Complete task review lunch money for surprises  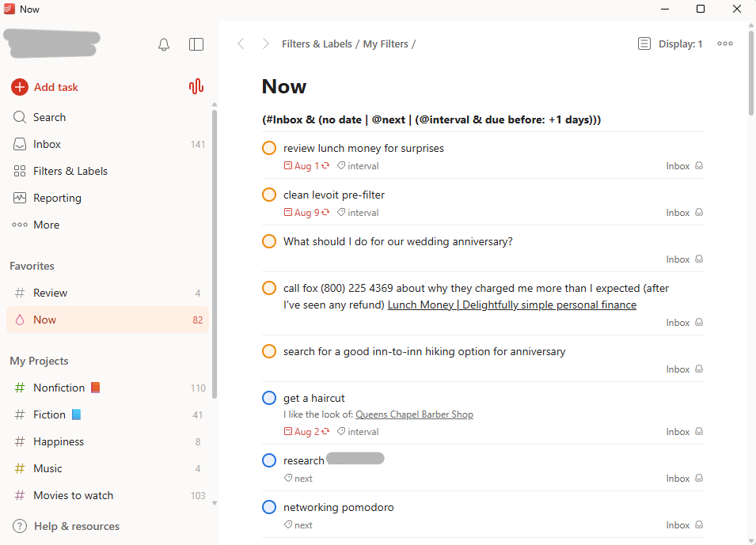pyautogui.click(x=269, y=148)
